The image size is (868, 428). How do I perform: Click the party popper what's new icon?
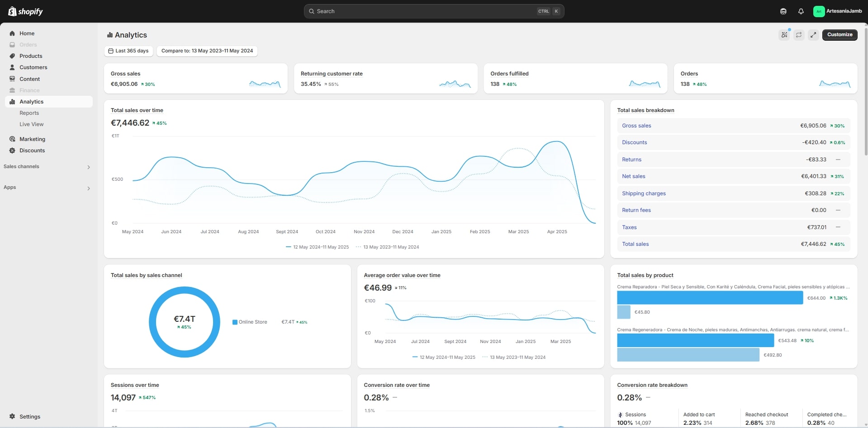pyautogui.click(x=784, y=35)
